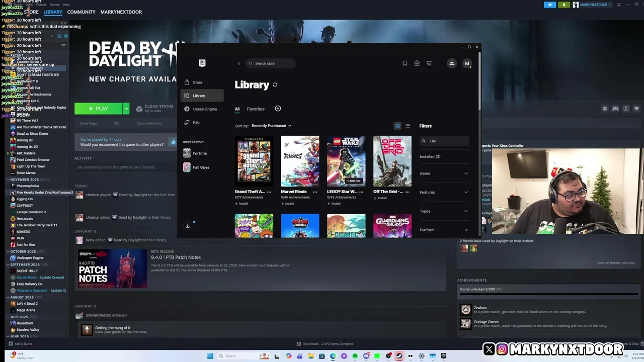Open Dead by Daylight settings gear in Steam
The image size is (644, 362).
click(605, 109)
